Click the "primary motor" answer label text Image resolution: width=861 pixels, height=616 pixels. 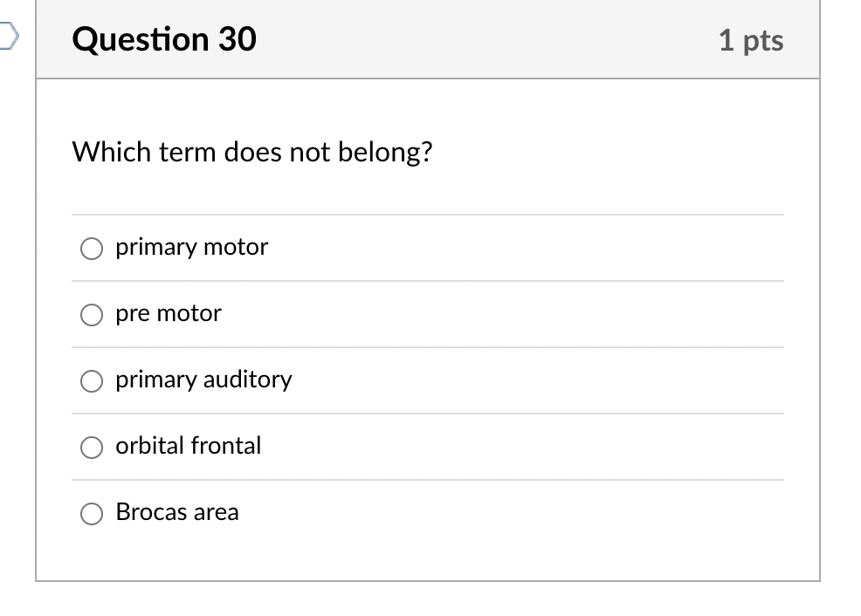[x=191, y=248]
